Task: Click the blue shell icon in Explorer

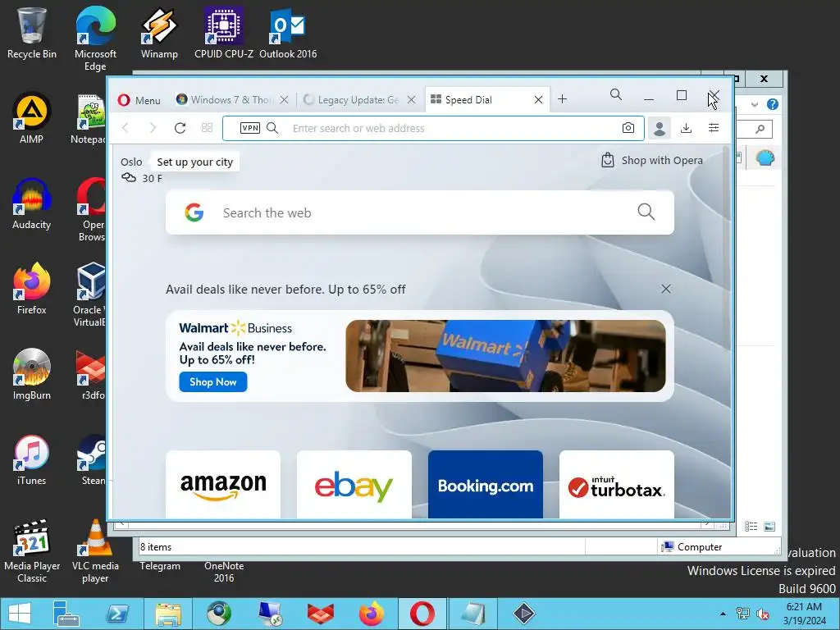Action: [765, 158]
